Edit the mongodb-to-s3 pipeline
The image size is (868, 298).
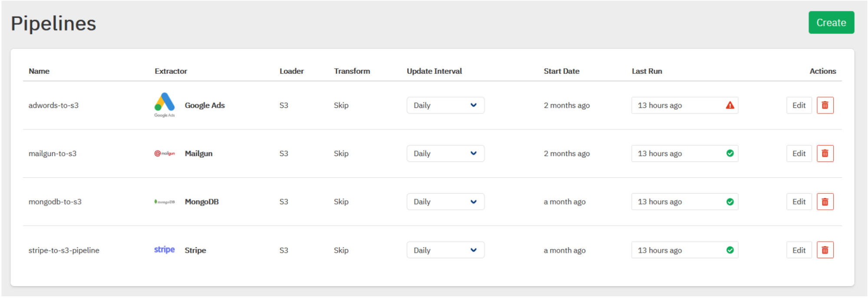[x=799, y=202]
